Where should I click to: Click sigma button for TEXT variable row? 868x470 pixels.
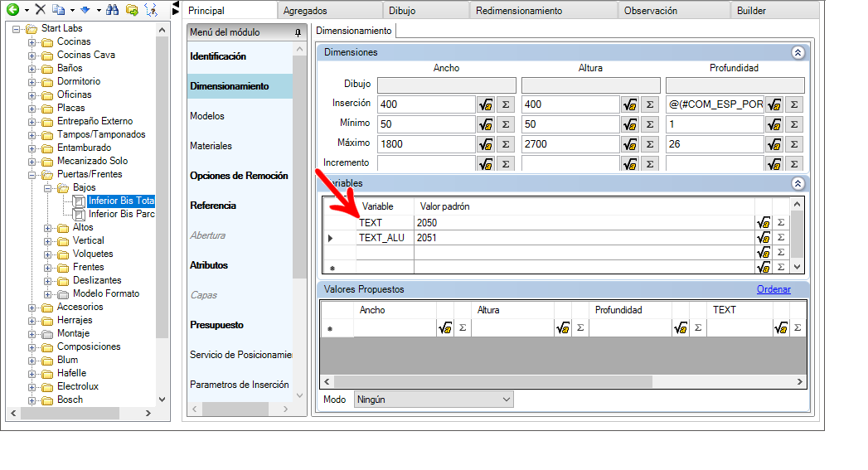click(x=780, y=223)
